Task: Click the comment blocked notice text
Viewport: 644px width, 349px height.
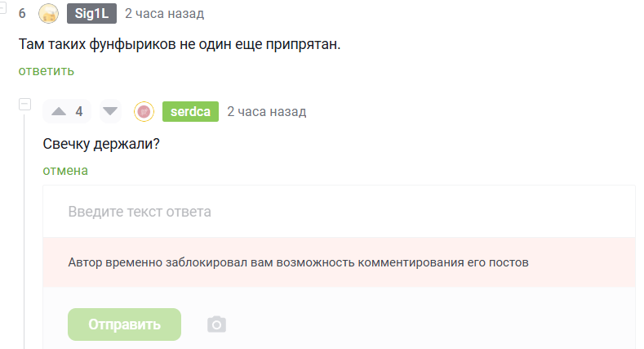Action: tap(299, 263)
